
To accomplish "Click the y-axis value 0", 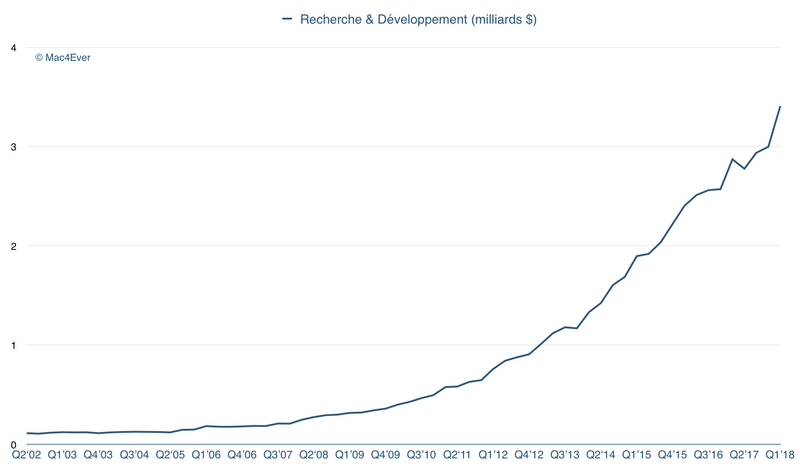I will [x=14, y=445].
